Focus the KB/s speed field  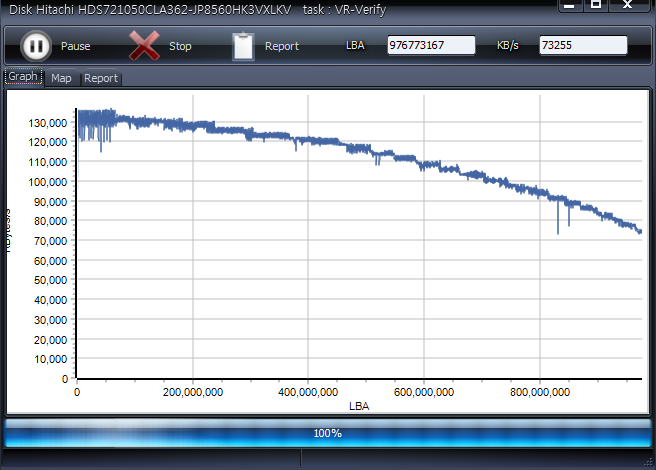(x=583, y=46)
